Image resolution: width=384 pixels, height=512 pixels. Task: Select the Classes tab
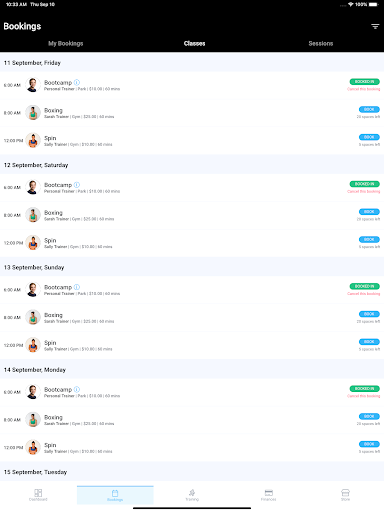point(194,43)
